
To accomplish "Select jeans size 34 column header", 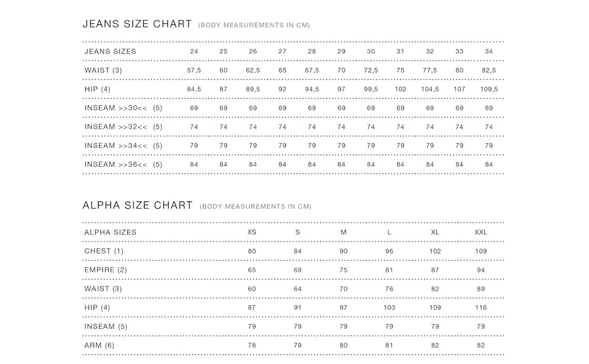I will [x=489, y=52].
